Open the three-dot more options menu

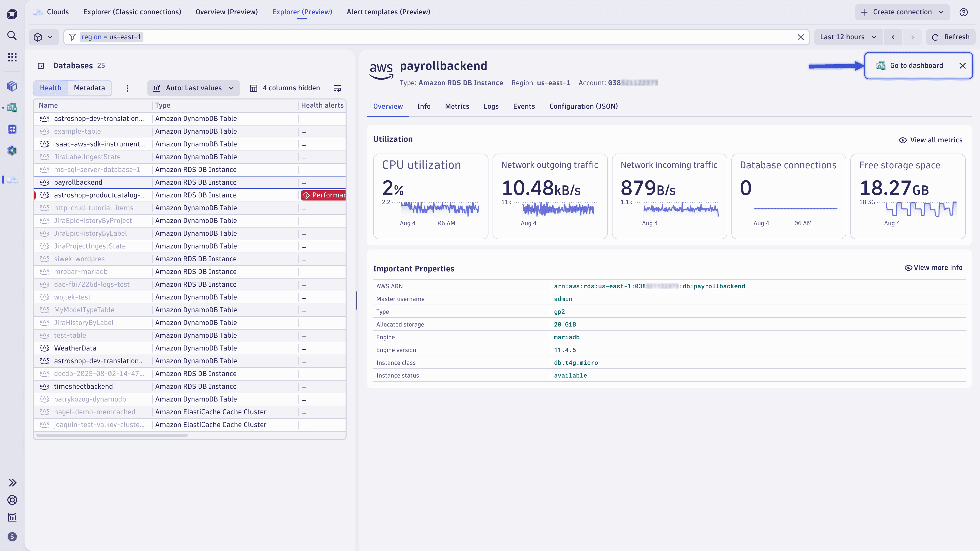click(x=127, y=88)
